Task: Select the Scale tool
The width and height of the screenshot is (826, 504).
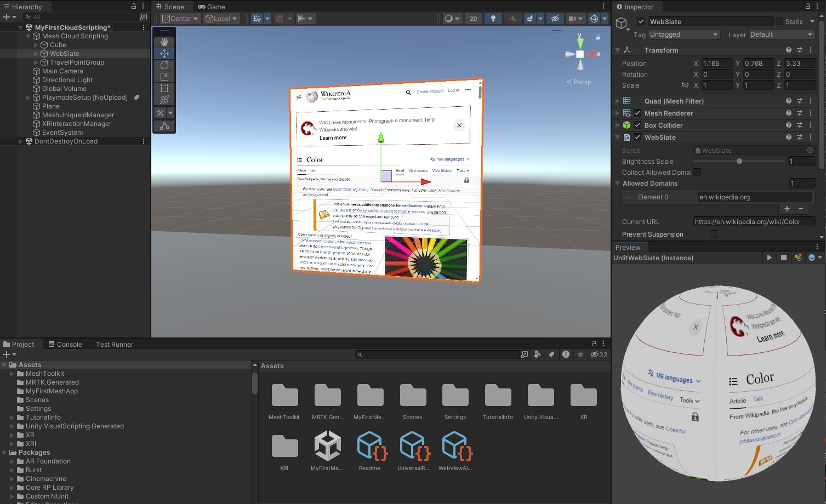Action: pos(164,77)
